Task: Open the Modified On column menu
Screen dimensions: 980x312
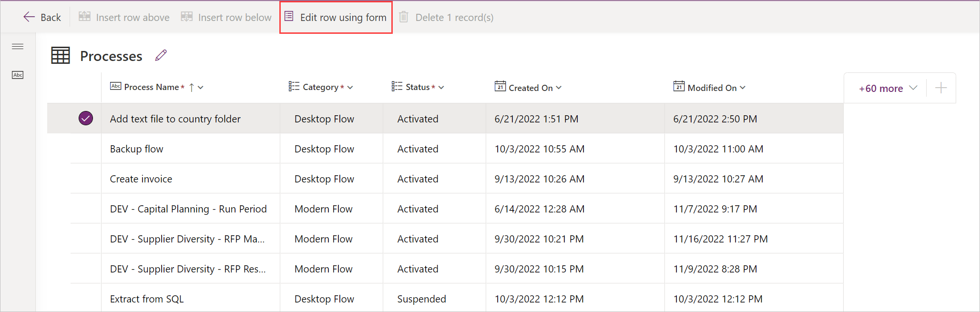Action: point(743,88)
